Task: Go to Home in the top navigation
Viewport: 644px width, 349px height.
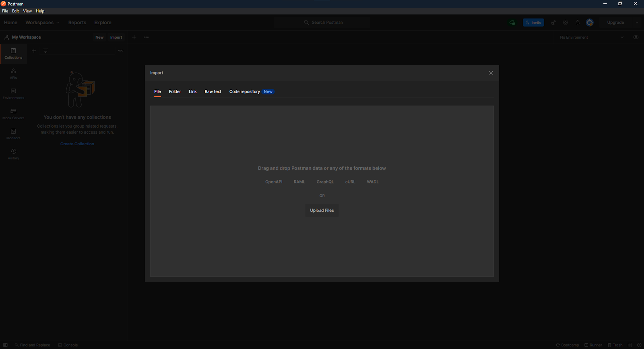Action: (x=10, y=23)
